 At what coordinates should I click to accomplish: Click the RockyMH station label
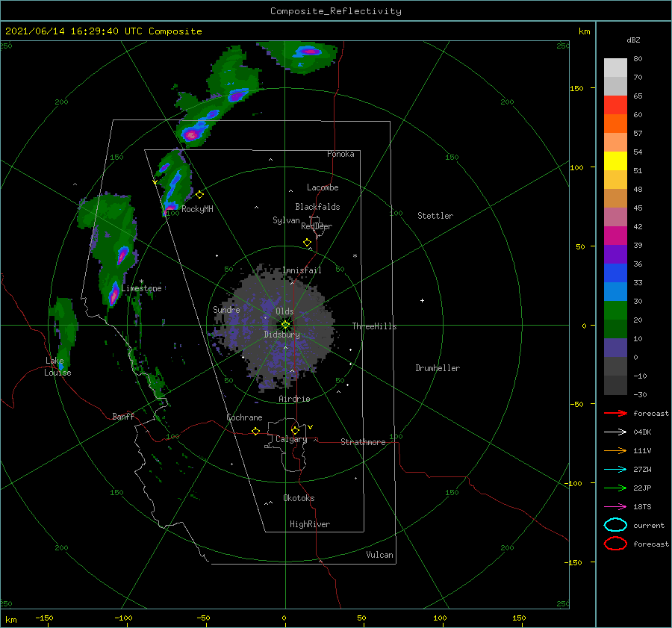197,209
